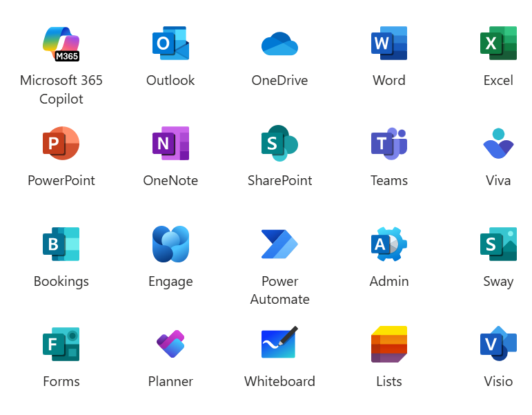
Task: Open the OneNote app icon
Action: point(170,144)
